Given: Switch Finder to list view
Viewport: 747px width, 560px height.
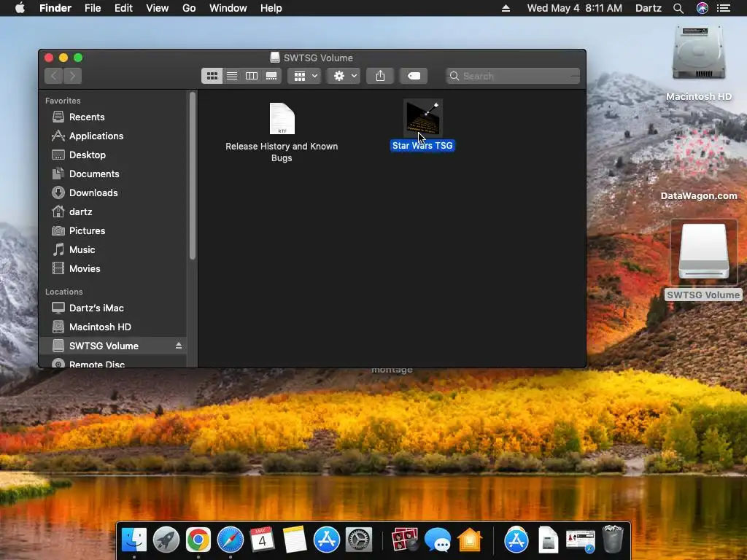Looking at the screenshot, I should point(232,76).
